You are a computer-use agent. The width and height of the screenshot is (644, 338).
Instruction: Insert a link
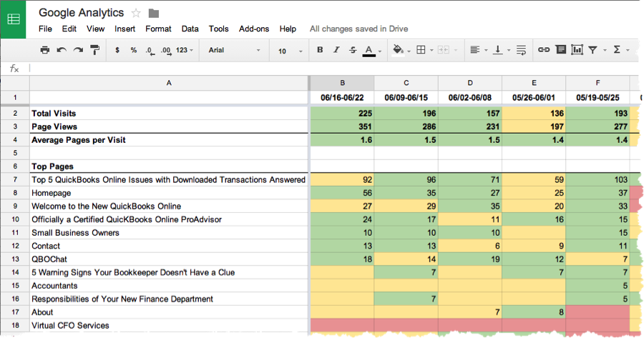[x=544, y=49]
